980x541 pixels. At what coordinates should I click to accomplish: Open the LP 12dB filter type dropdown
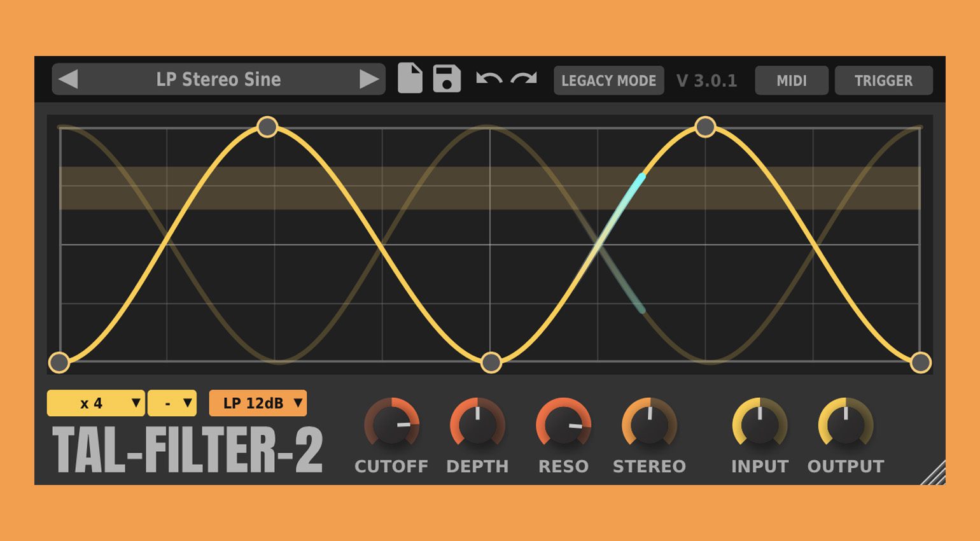tap(258, 404)
